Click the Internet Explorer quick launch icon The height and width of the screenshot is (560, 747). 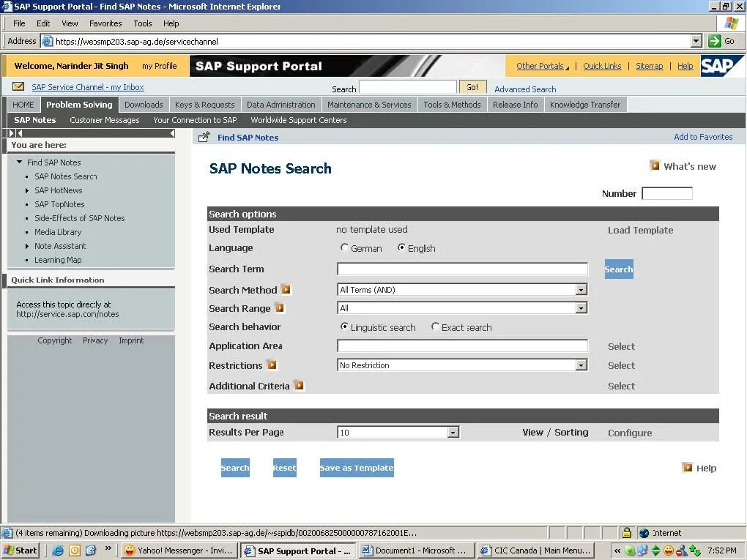pos(58,550)
